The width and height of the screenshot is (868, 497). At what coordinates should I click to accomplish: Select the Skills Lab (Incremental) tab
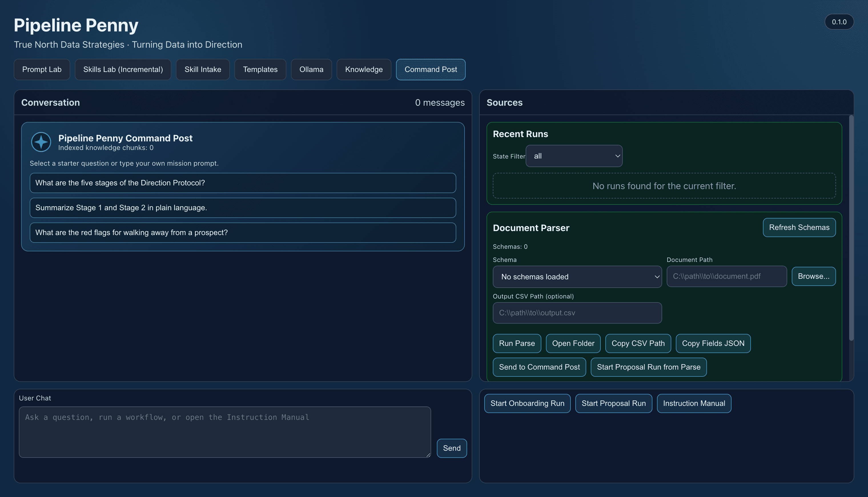tap(123, 69)
